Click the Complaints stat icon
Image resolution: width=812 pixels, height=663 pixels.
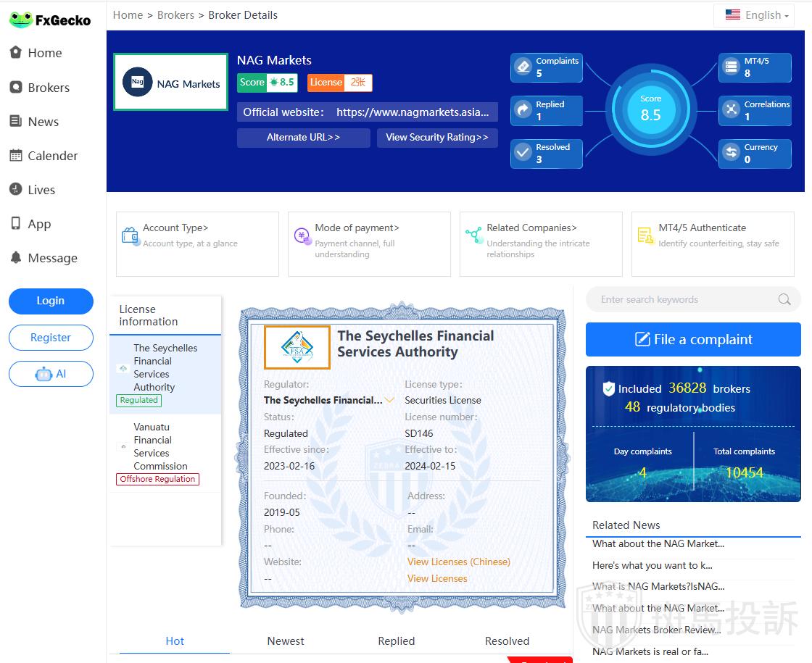point(523,67)
